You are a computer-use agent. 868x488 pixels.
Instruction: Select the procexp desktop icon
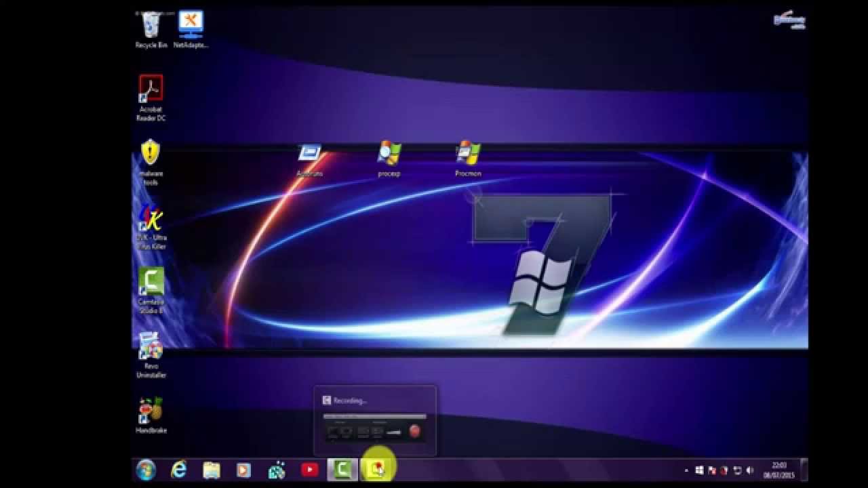(389, 160)
